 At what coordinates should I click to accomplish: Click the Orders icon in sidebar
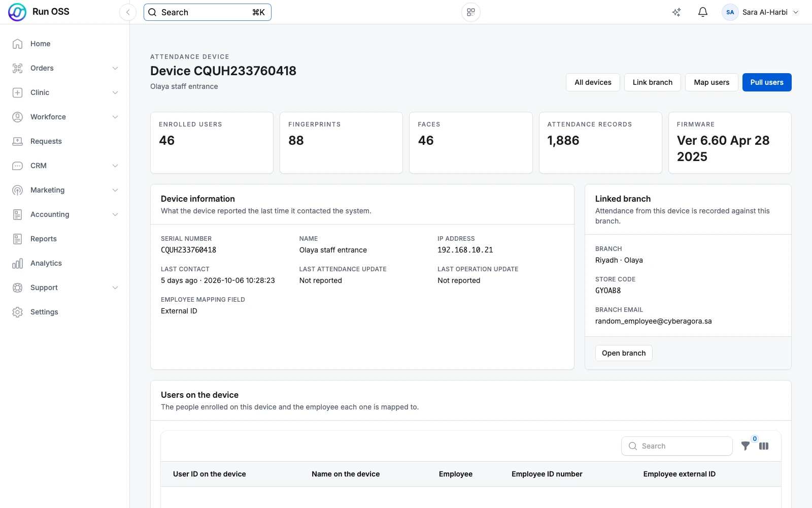coord(17,68)
